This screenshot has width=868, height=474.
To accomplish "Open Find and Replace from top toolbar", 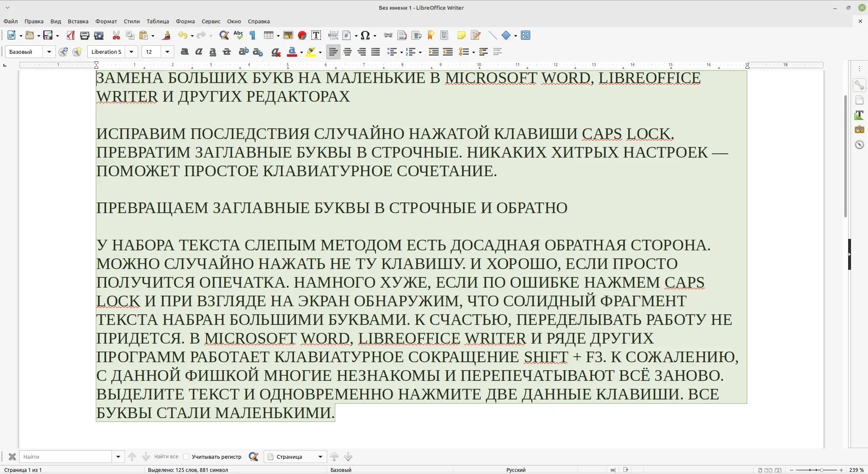I will click(224, 36).
